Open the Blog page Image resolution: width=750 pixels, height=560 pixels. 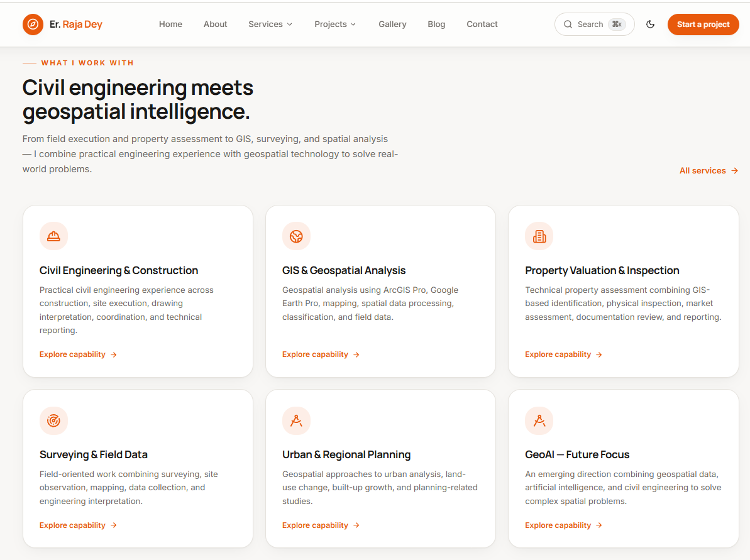[436, 25]
